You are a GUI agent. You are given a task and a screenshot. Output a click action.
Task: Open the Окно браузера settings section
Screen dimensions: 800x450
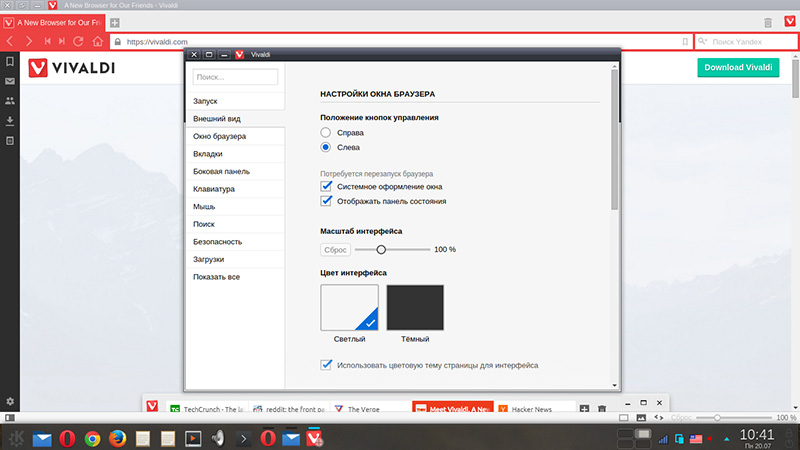[235, 136]
